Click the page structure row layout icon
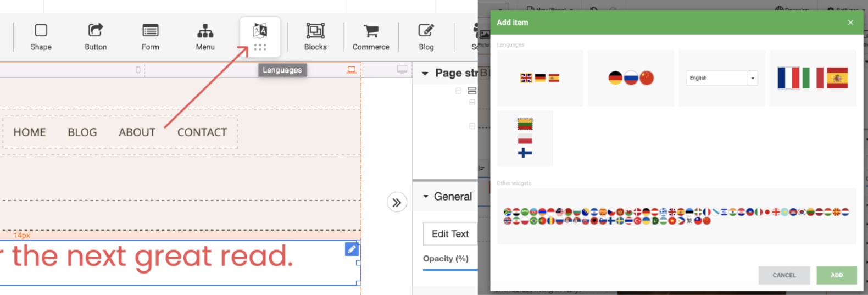The image size is (868, 295). (x=472, y=91)
